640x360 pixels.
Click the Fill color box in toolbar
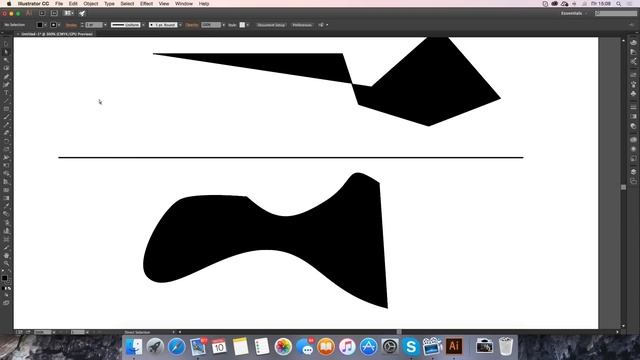pyautogui.click(x=4, y=278)
